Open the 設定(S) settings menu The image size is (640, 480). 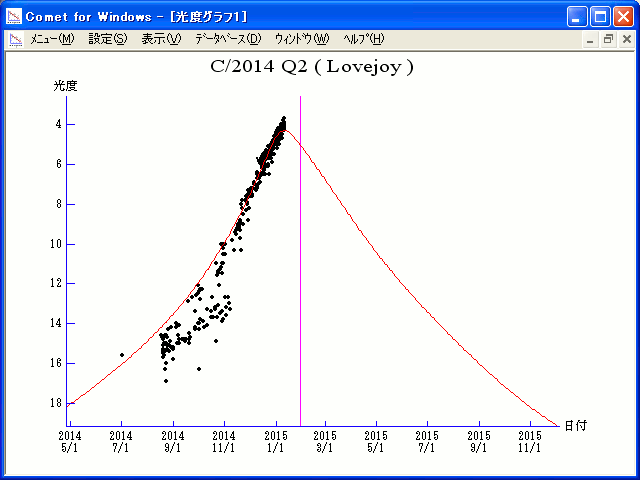coord(108,39)
